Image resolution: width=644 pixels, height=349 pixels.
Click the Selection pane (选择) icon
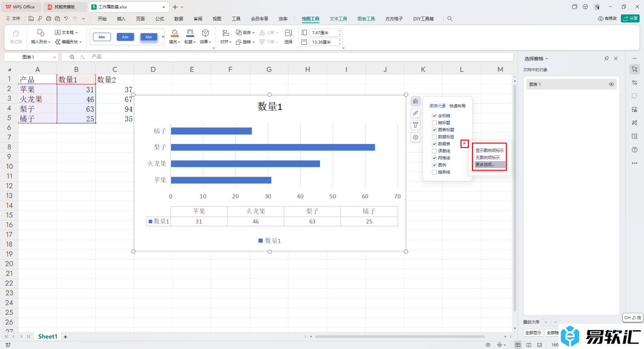click(x=288, y=33)
